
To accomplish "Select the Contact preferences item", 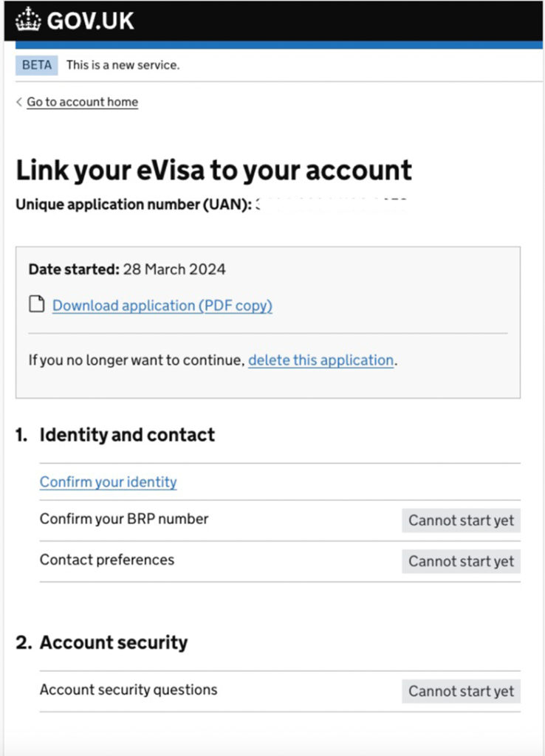I will (x=107, y=560).
